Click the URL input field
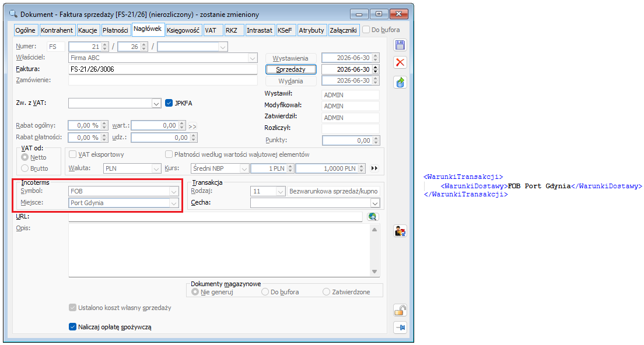Screen dimensions: 644x345 (x=215, y=217)
